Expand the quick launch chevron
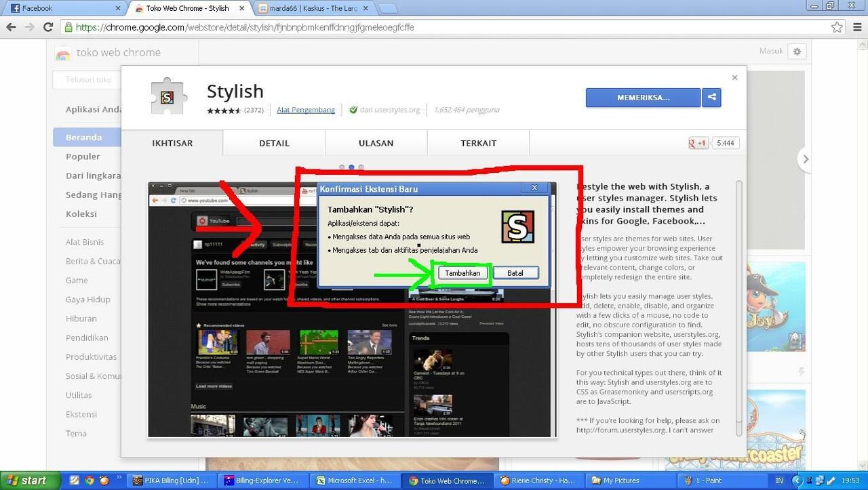The height and width of the screenshot is (490, 868). pos(121,478)
